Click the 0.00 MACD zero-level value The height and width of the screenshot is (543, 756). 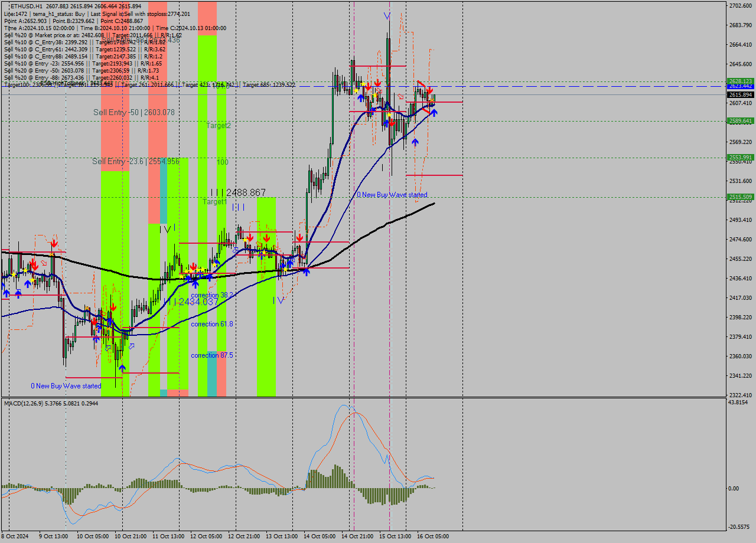point(734,488)
